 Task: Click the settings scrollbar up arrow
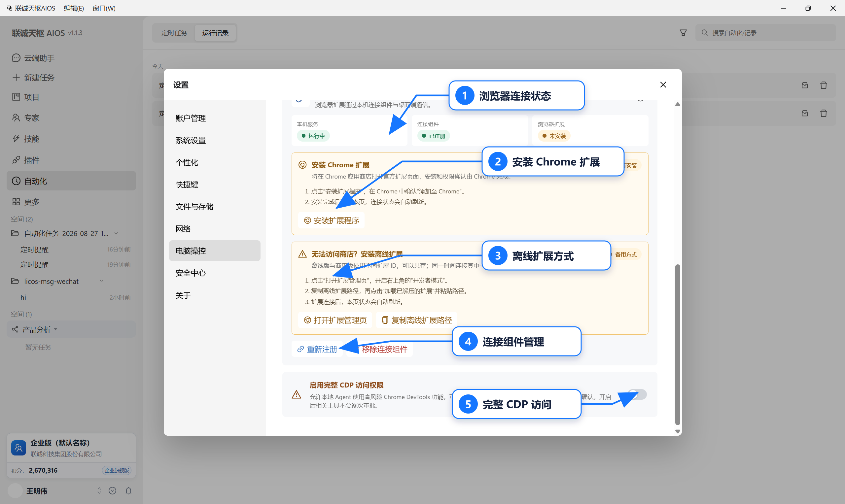(678, 104)
